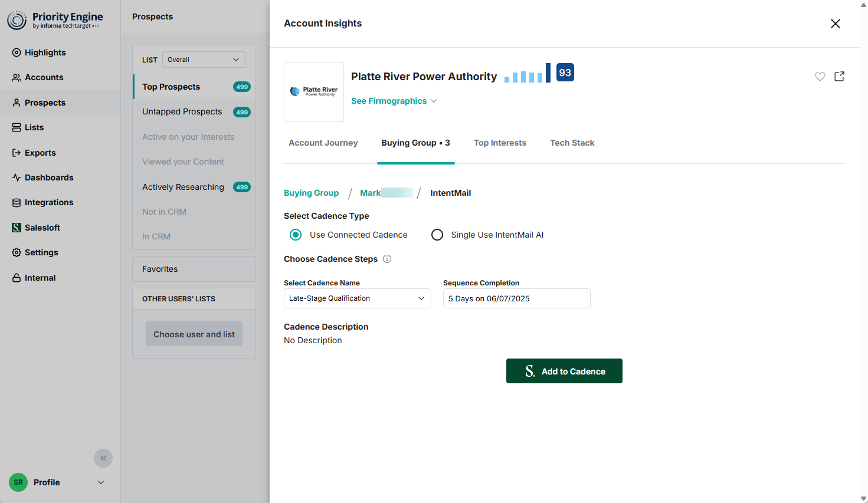Expand See Firmographics section
868x503 pixels.
[394, 101]
